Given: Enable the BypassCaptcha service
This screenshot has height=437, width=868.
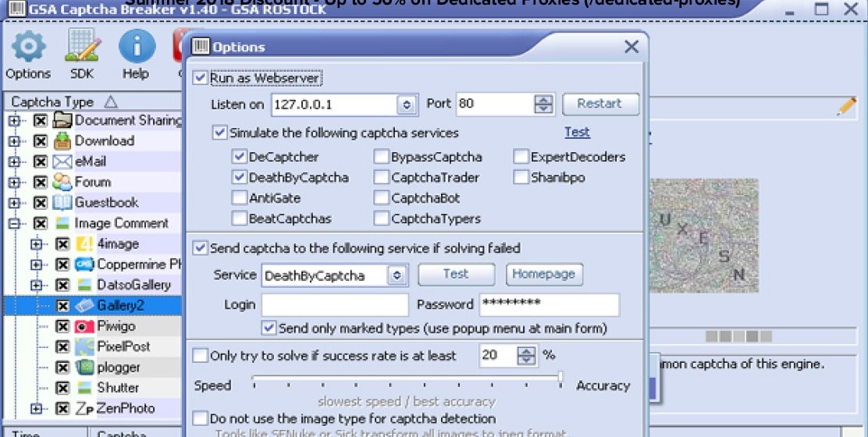Looking at the screenshot, I should point(382,157).
